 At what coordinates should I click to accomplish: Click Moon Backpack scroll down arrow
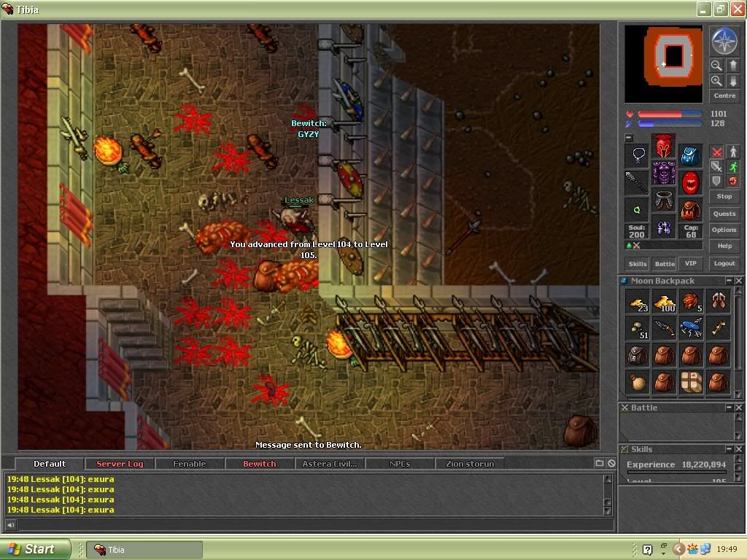[738, 394]
